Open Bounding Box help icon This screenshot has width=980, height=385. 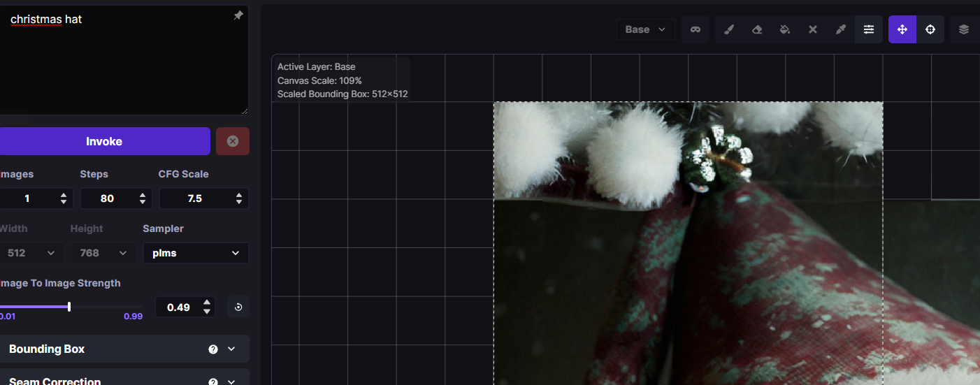(213, 349)
